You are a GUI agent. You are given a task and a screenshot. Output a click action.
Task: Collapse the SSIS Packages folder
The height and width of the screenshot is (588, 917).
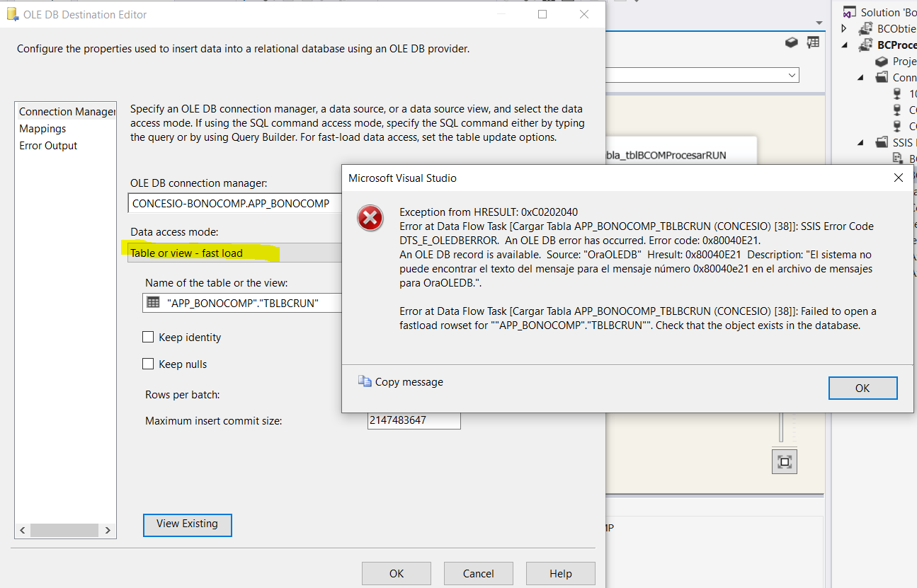[861, 142]
